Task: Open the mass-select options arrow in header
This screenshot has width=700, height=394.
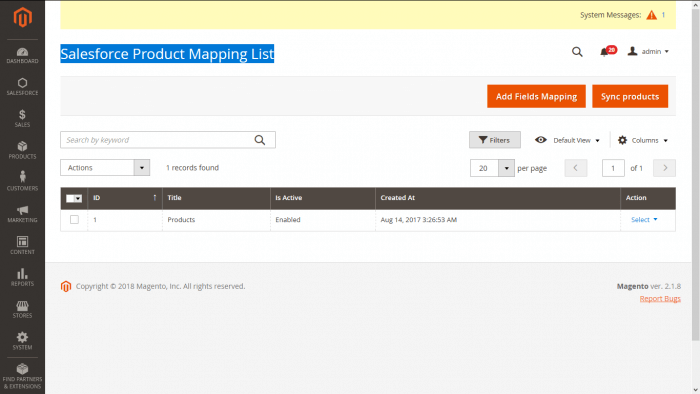Action: click(78, 199)
